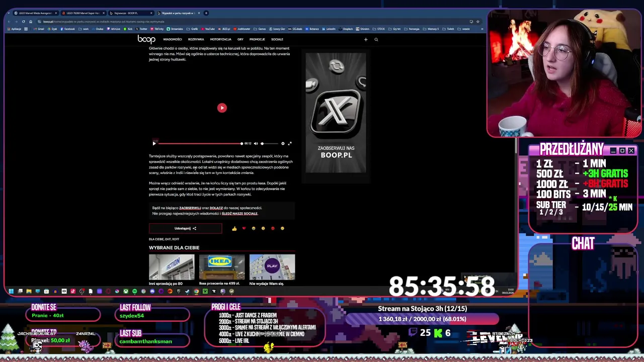This screenshot has width=644, height=362.
Task: Click the ZAOBSERWUJ link in the article footer
Action: 190,208
